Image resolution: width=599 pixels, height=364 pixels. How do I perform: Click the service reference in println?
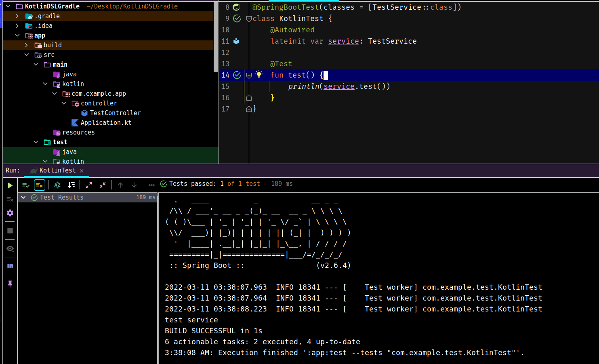tap(339, 86)
